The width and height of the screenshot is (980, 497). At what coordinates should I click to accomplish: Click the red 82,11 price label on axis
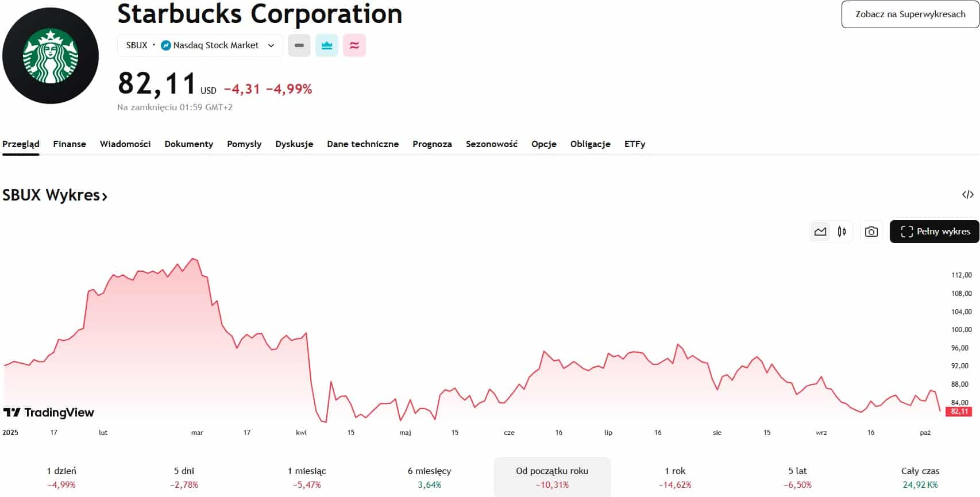[959, 411]
